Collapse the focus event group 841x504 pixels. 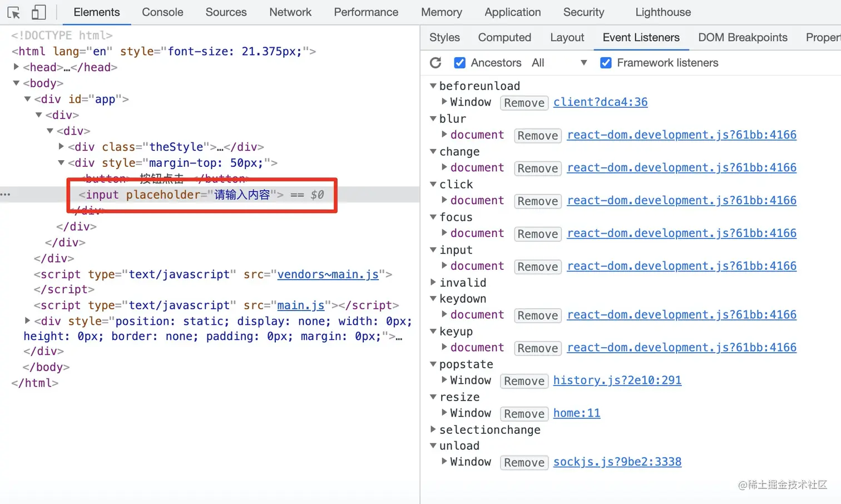click(x=433, y=217)
